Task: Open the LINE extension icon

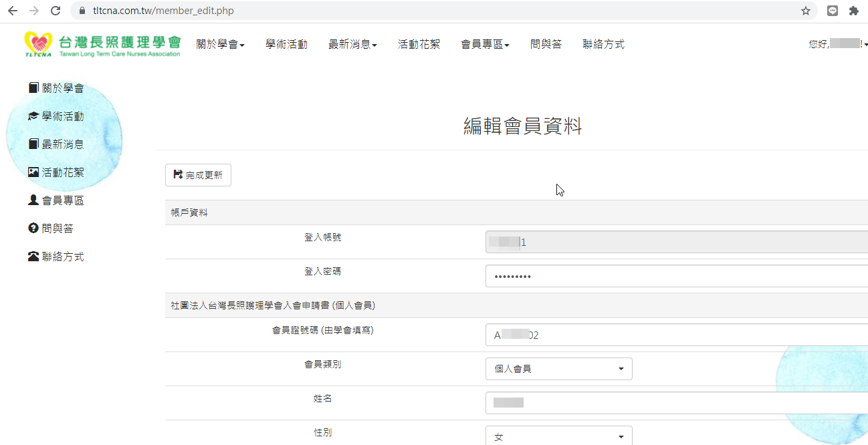Action: click(833, 11)
